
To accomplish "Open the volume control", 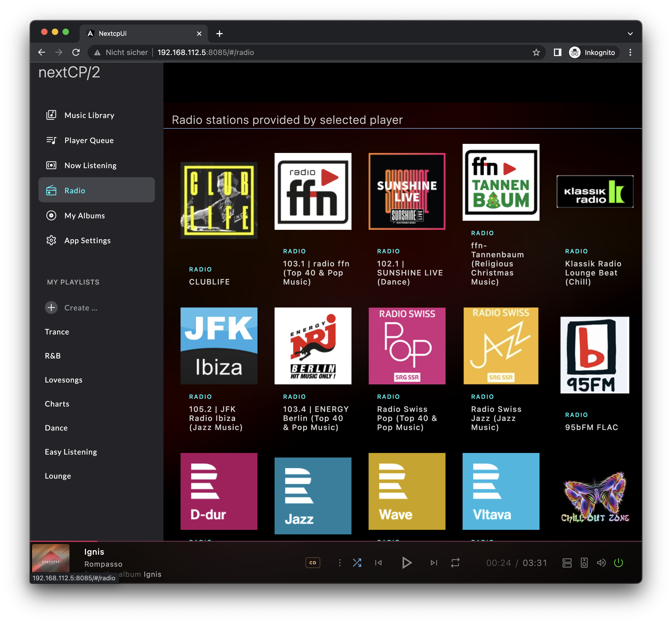I will tap(601, 563).
